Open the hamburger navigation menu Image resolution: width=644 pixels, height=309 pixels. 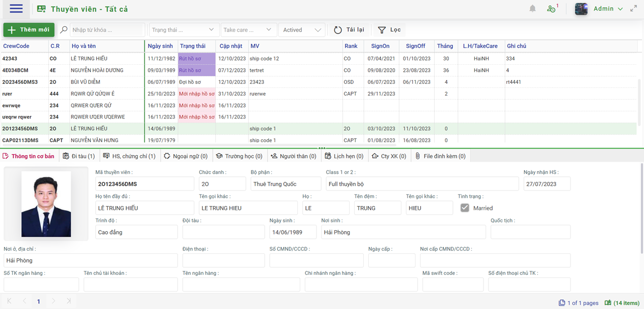16,9
